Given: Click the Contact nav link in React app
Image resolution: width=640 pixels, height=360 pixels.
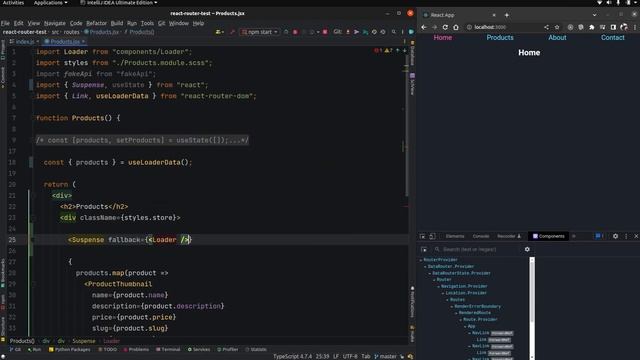Looking at the screenshot, I should tap(613, 38).
